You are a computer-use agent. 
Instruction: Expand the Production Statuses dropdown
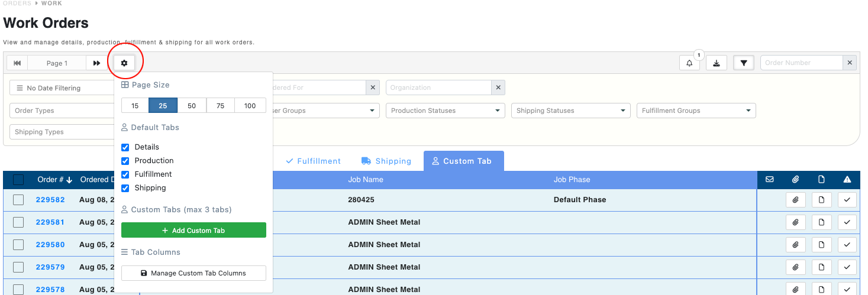click(446, 111)
